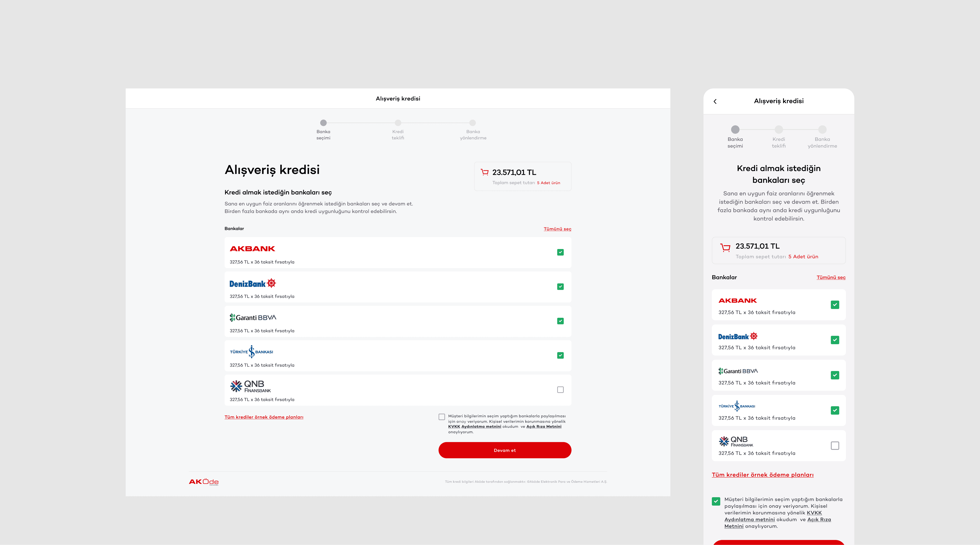Click the AKÖde logo in footer
Image resolution: width=980 pixels, height=545 pixels.
204,482
